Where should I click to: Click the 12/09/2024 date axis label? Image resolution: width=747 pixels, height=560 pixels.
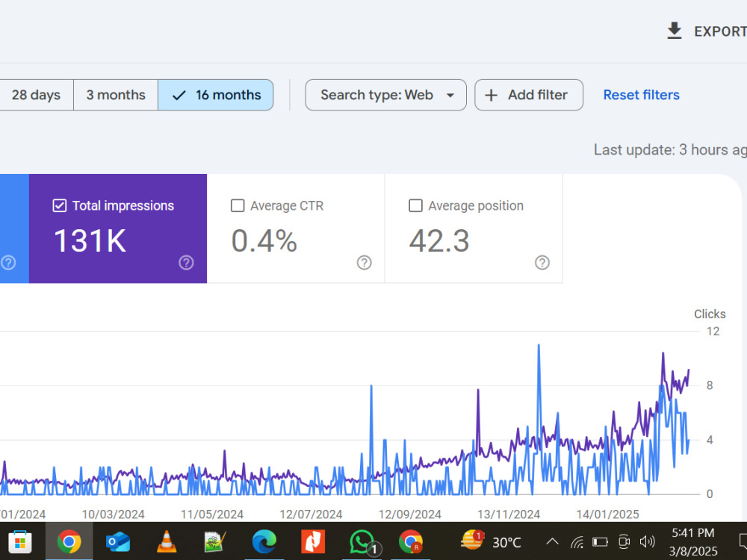[409, 514]
